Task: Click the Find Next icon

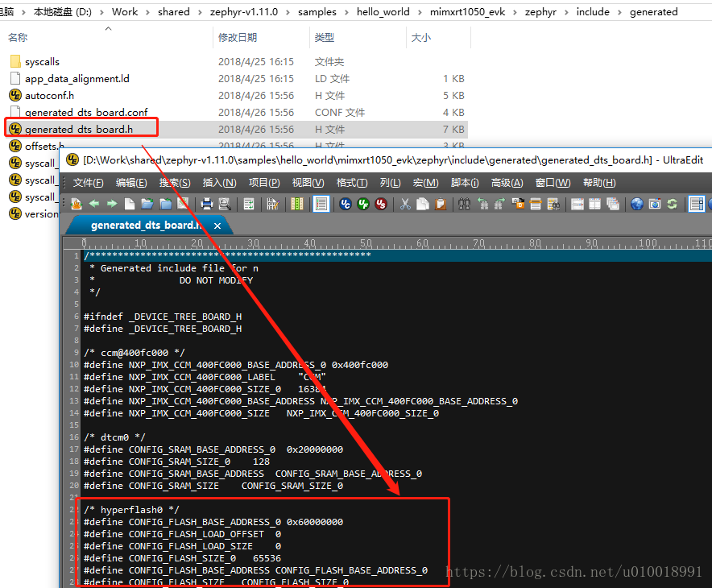Action: (x=500, y=204)
